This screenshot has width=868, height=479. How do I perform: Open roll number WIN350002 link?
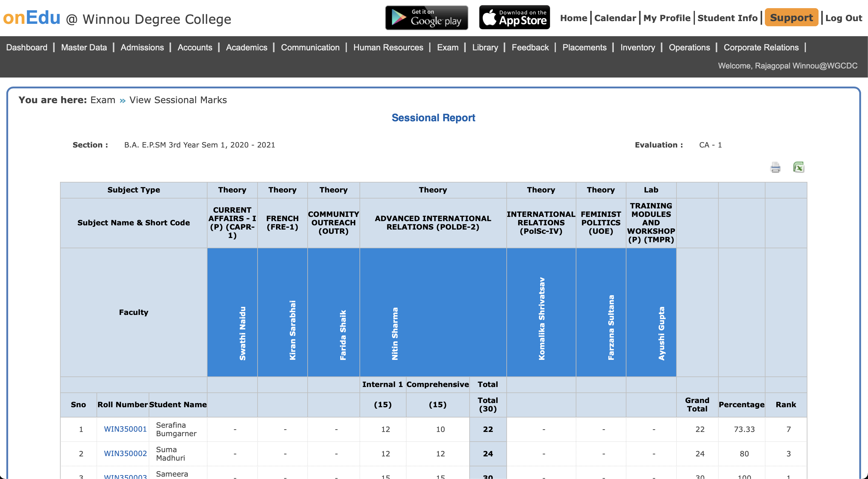[x=125, y=454]
